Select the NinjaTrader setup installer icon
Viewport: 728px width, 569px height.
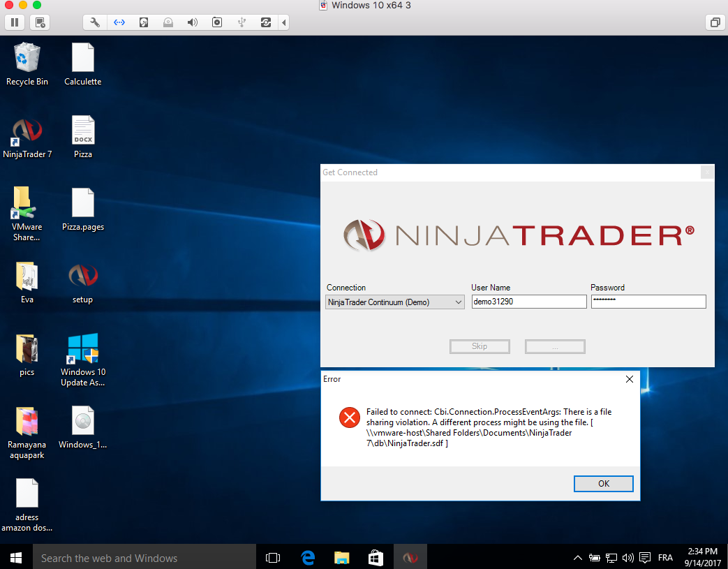(x=82, y=283)
